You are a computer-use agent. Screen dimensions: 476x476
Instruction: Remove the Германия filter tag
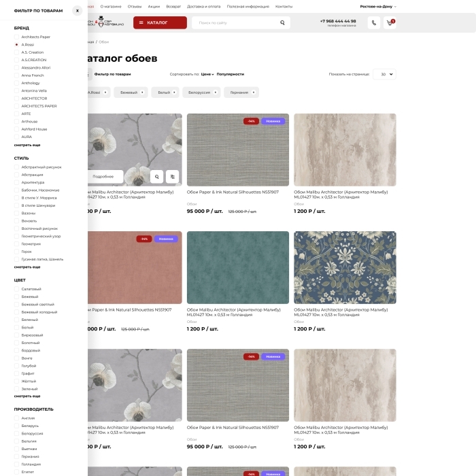[253, 92]
